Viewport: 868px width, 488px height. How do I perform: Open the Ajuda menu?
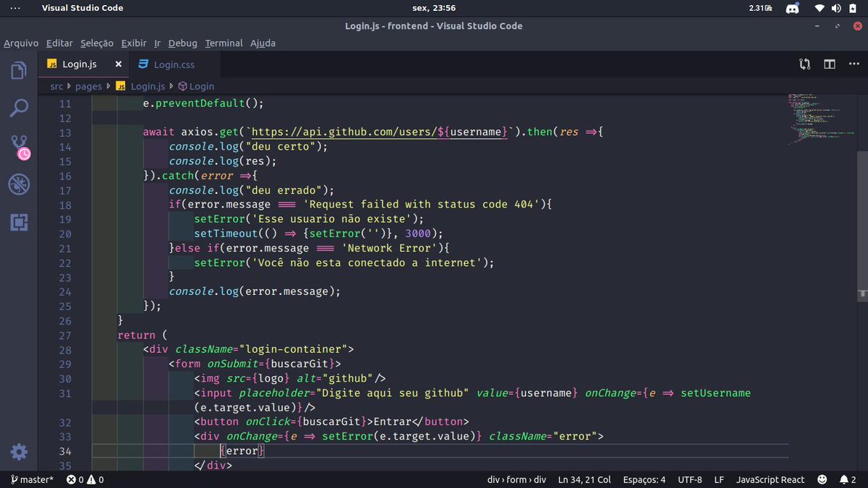263,43
